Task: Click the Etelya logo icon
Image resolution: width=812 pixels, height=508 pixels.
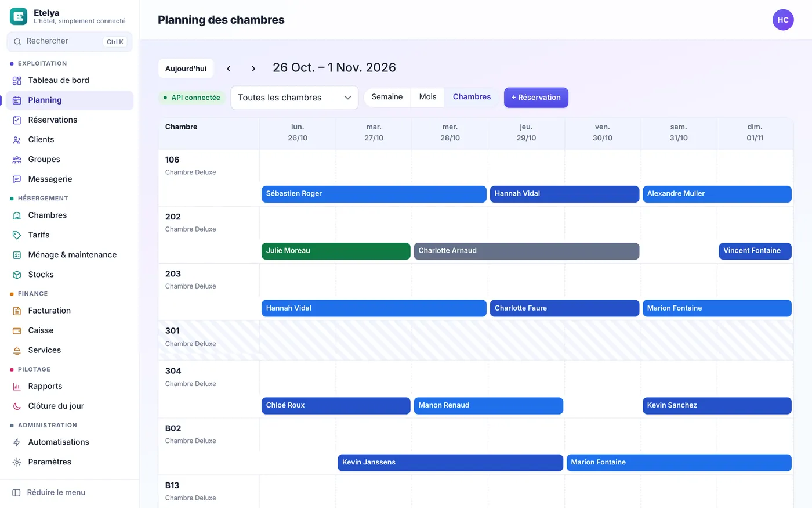Action: click(19, 16)
